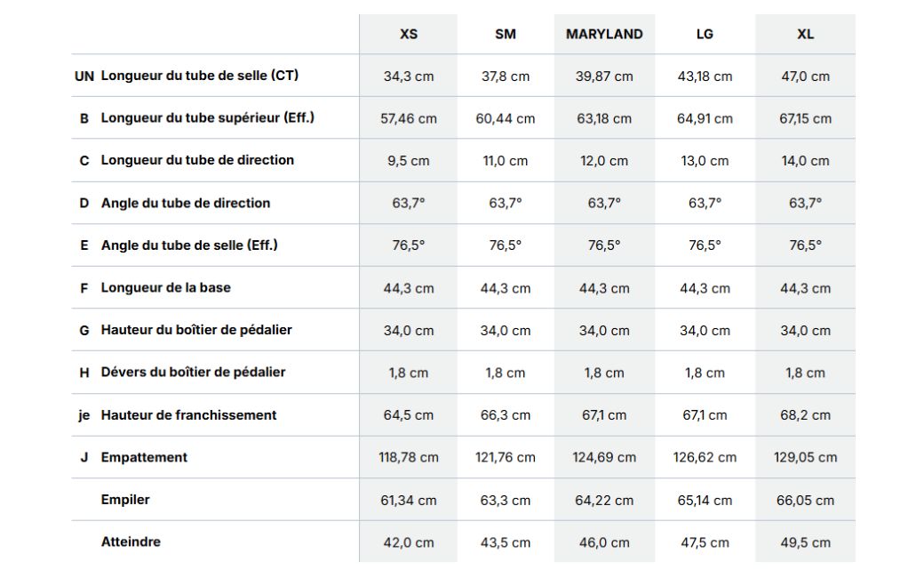Select the 49,5 cm reach value for XL
The width and height of the screenshot is (924, 578).
coord(805,542)
